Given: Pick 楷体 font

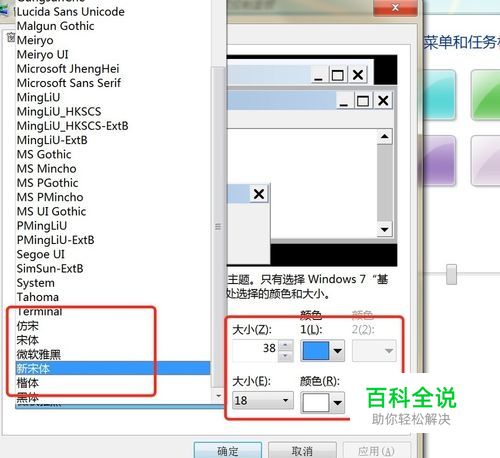Looking at the screenshot, I should tap(28, 383).
